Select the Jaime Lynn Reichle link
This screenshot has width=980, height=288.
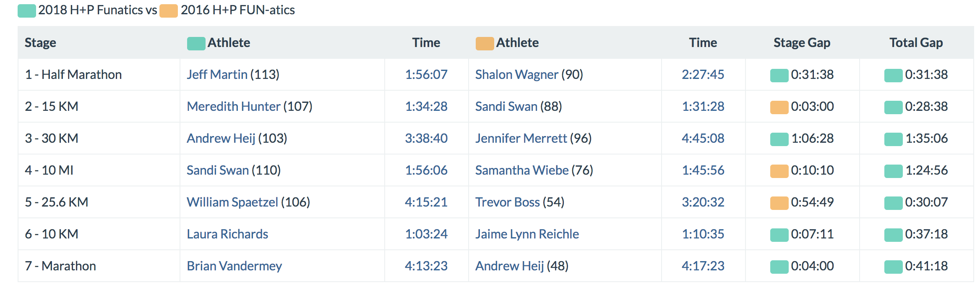tap(526, 234)
